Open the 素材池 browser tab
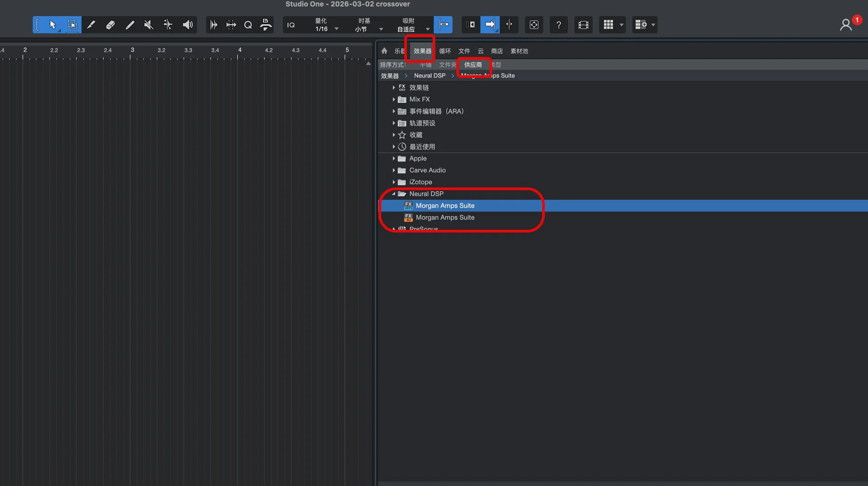This screenshot has height=486, width=868. coord(519,51)
